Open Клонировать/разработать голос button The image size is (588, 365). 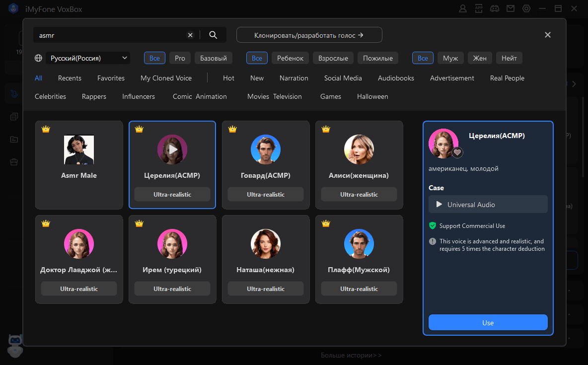[309, 35]
